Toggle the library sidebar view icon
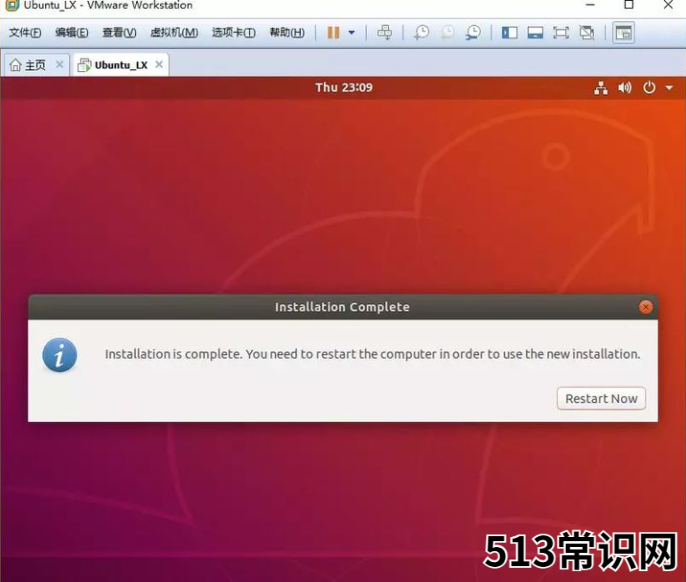686x582 pixels. [x=510, y=33]
